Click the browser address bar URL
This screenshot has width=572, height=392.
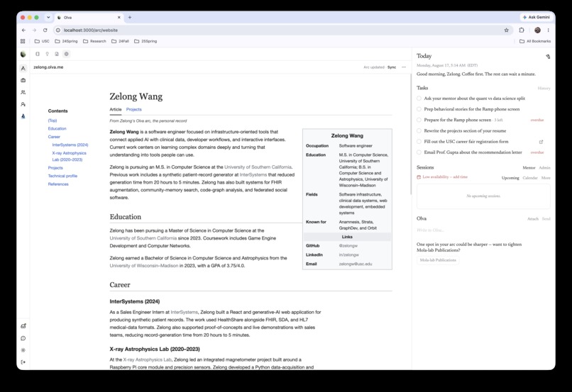[90, 30]
